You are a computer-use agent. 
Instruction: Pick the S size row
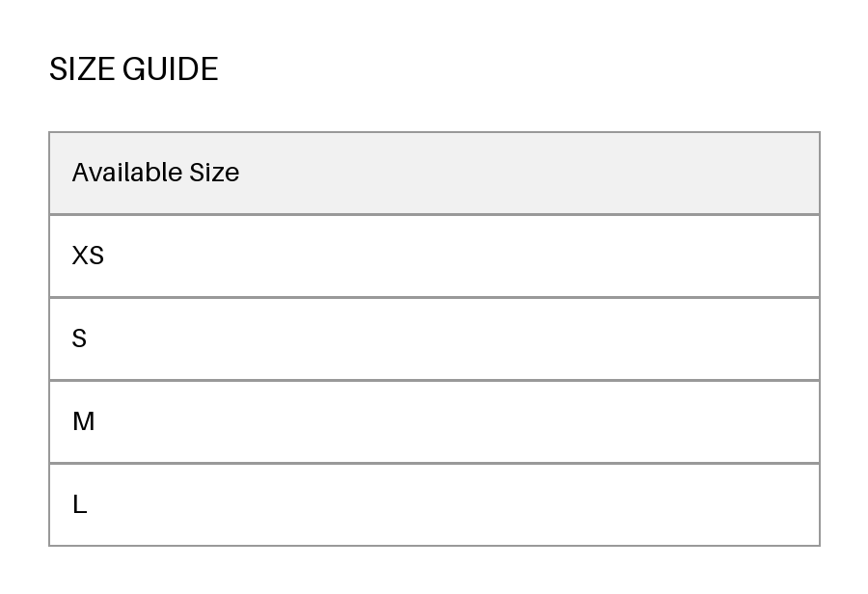[435, 338]
